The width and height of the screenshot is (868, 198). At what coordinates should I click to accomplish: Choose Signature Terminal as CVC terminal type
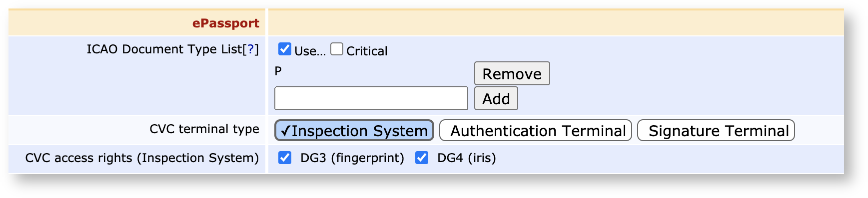716,130
